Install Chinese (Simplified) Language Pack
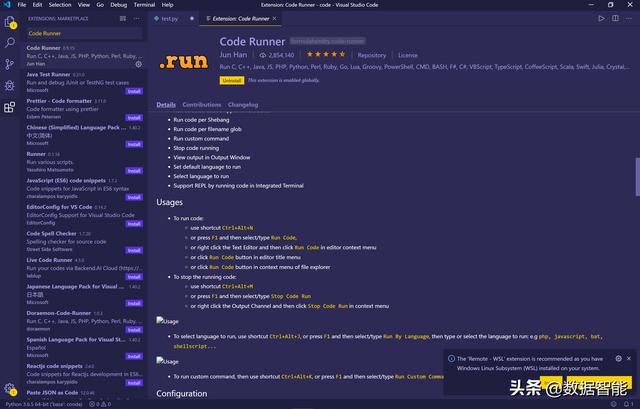This screenshot has width=640, height=409. (x=134, y=144)
